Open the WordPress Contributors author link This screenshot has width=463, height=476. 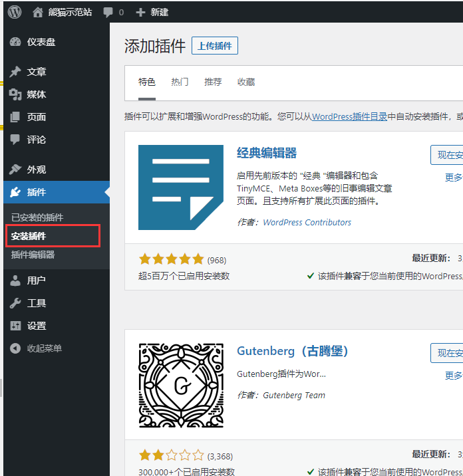point(307,222)
